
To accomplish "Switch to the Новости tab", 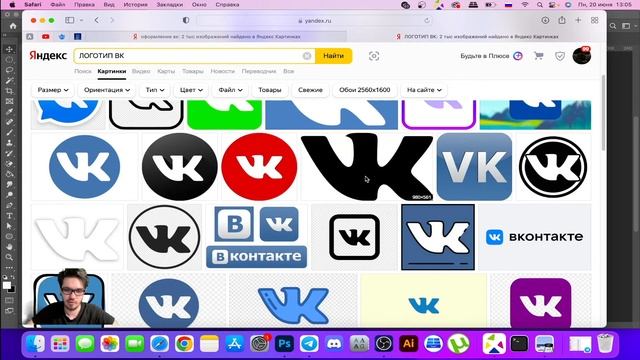I will pyautogui.click(x=222, y=71).
